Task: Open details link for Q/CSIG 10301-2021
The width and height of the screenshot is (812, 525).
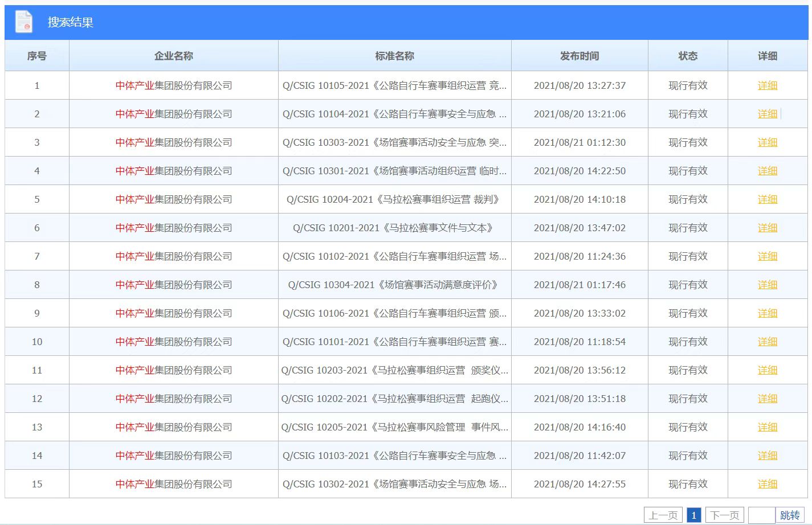Action: click(x=768, y=171)
